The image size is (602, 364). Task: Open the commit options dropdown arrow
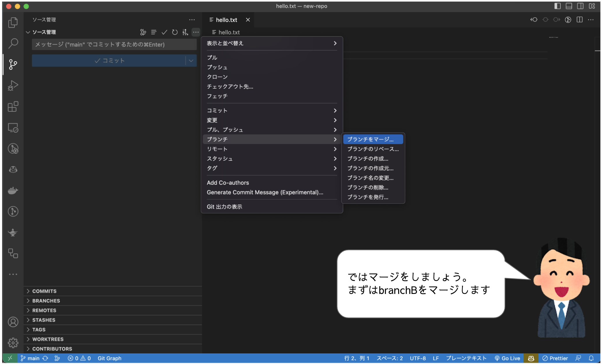pos(191,61)
